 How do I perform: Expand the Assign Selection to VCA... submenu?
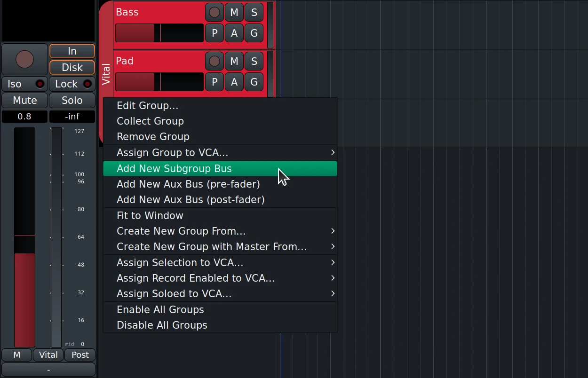pos(220,263)
